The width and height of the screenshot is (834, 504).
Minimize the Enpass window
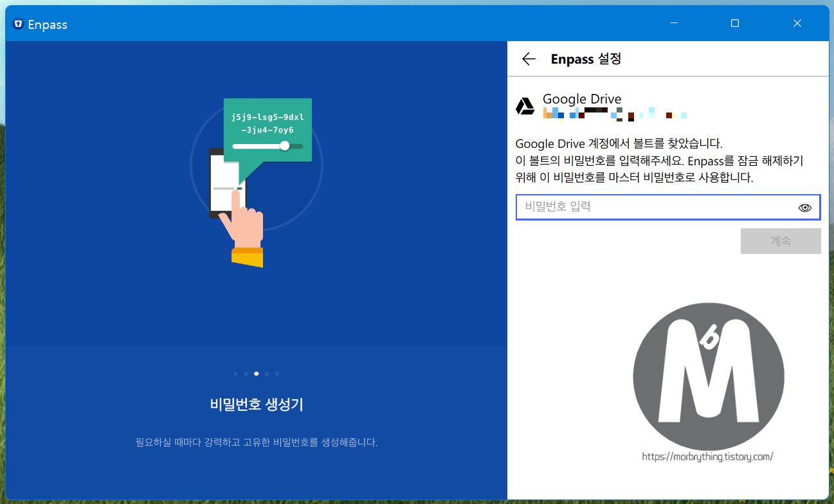(673, 23)
